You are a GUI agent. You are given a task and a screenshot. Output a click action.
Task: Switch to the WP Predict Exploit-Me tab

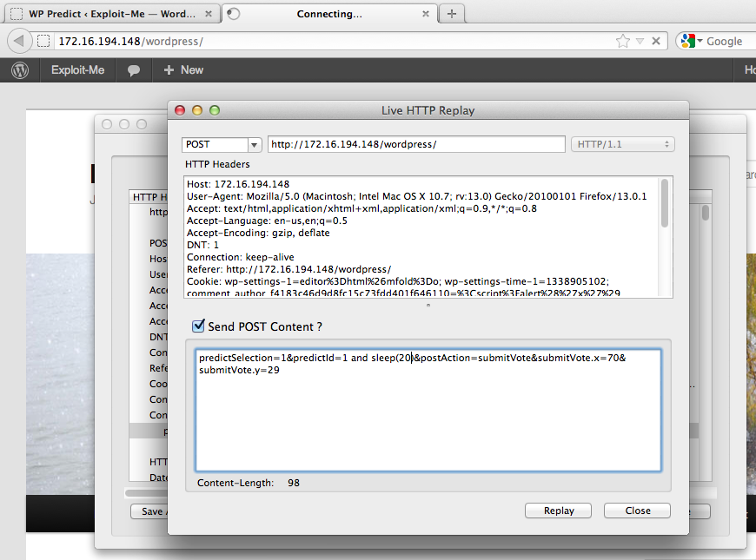click(112, 14)
